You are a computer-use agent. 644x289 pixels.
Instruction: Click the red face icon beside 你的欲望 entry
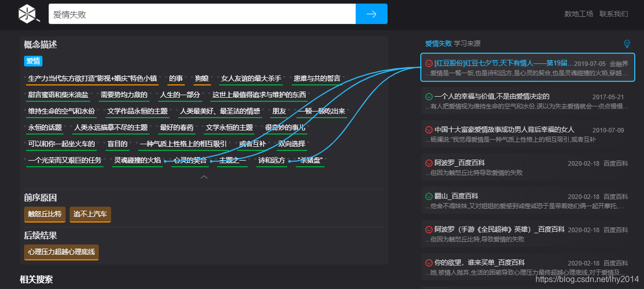tap(429, 263)
